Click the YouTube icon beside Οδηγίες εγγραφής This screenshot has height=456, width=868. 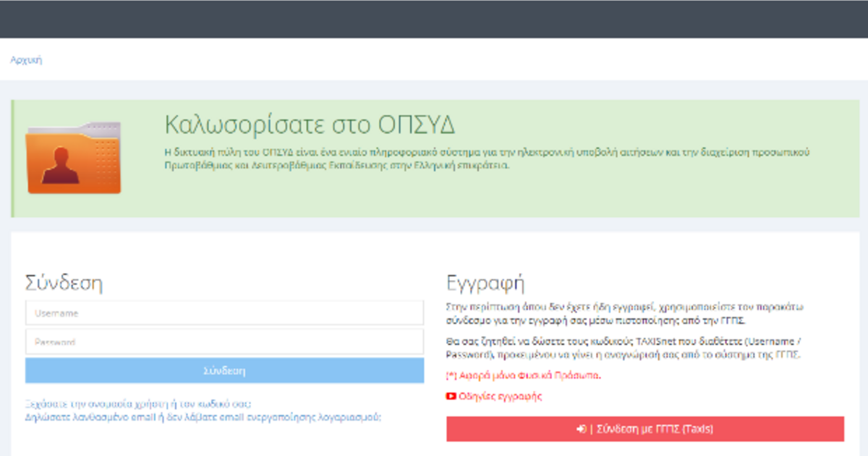click(x=451, y=397)
